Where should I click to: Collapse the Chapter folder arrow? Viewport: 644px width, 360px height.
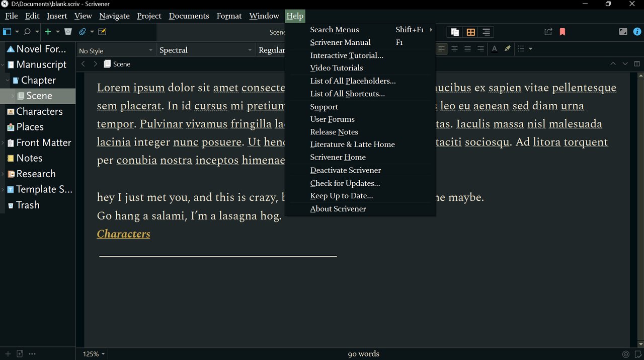coord(8,80)
